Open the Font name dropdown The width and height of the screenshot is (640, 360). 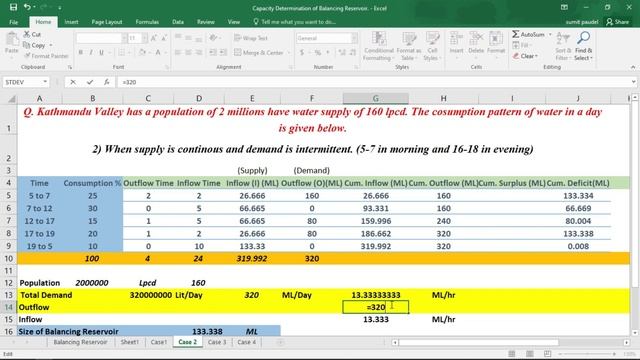(x=124, y=38)
